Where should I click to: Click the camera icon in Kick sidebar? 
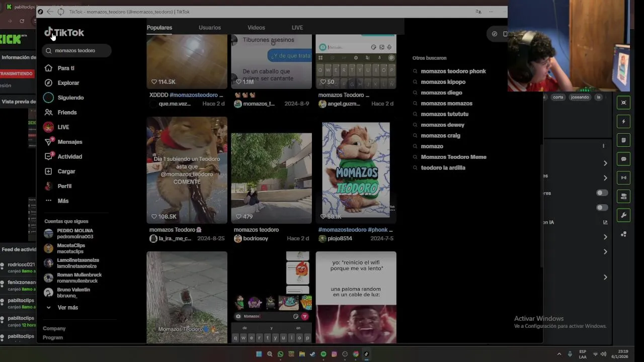point(624,197)
